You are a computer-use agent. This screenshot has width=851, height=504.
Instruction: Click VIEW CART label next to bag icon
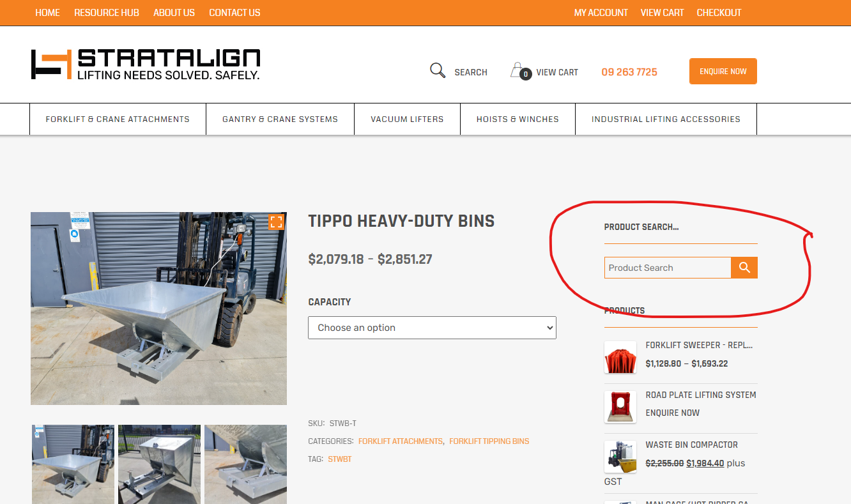[x=557, y=72]
